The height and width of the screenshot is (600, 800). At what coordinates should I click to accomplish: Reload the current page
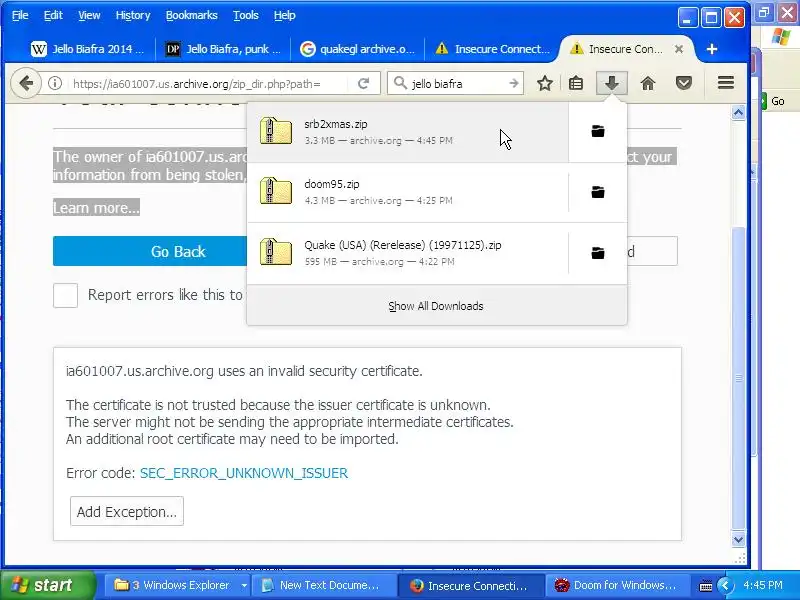(x=363, y=83)
